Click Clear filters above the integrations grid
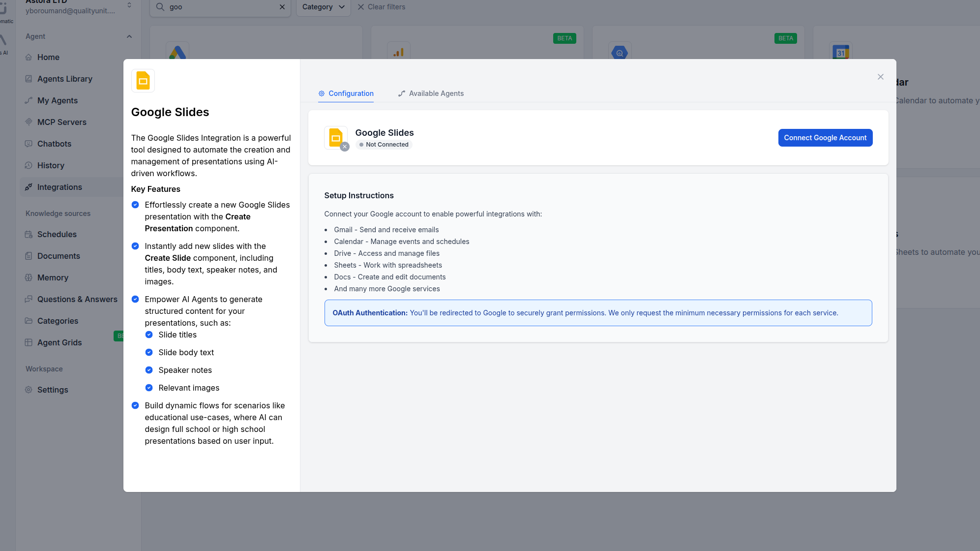This screenshot has height=551, width=980. coord(382,6)
